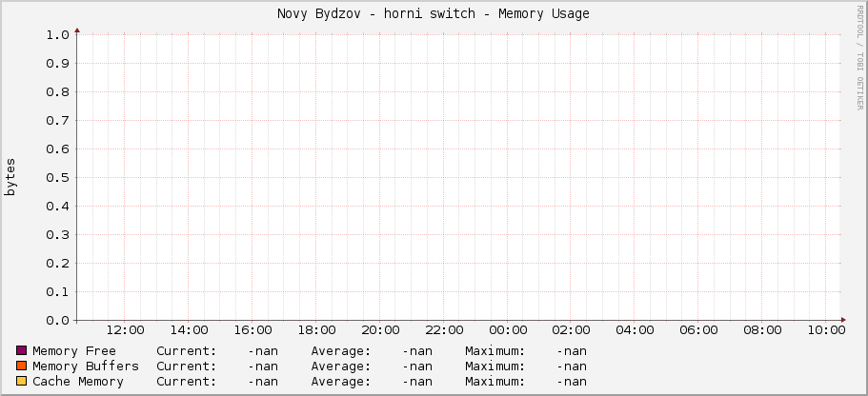Click the yellow Cache Memory legend swatch

click(22, 381)
